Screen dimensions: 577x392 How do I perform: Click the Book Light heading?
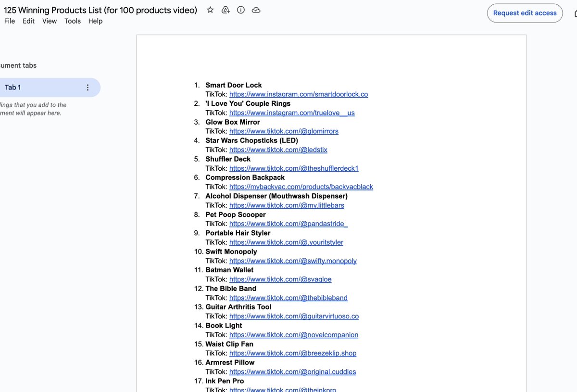224,326
